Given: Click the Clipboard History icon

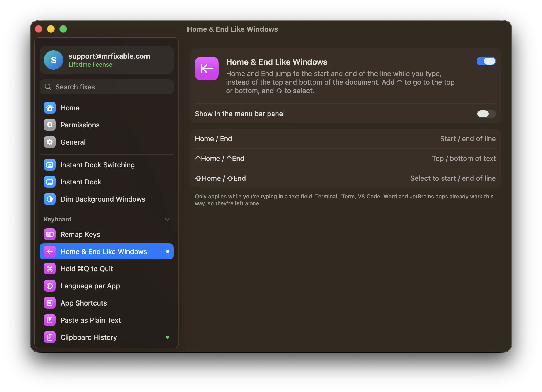Looking at the screenshot, I should click(50, 337).
